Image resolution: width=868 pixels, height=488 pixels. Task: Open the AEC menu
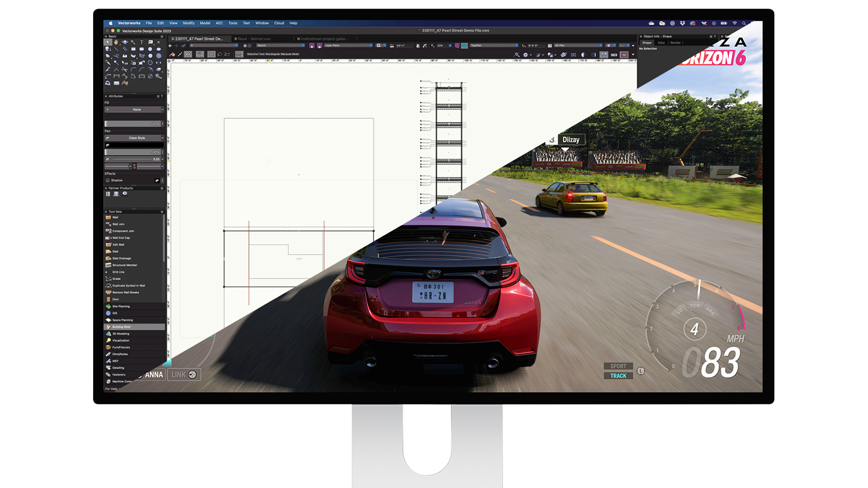[219, 23]
